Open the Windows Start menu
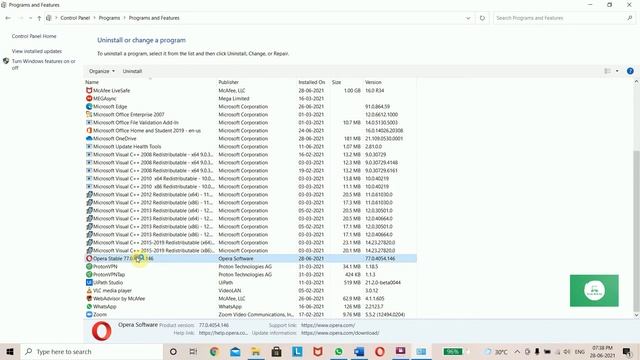 pos(10,351)
